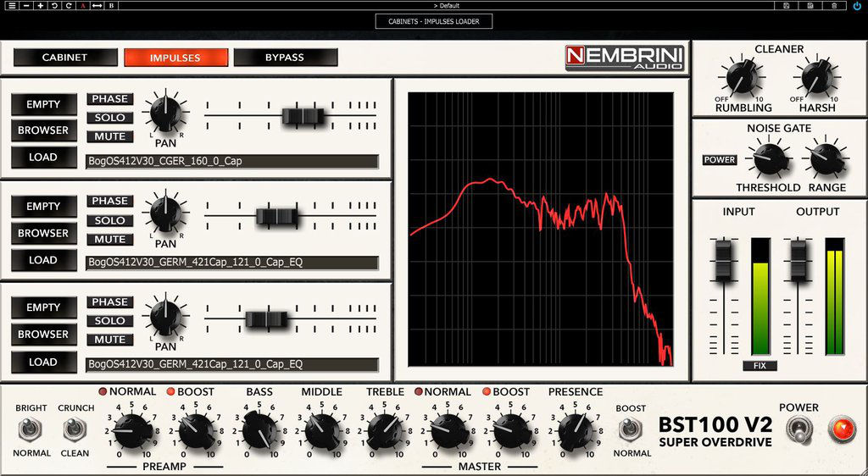This screenshot has width=868, height=476.
Task: Flip the BRIGHT/NORMAL toggle switch
Action: point(30,430)
